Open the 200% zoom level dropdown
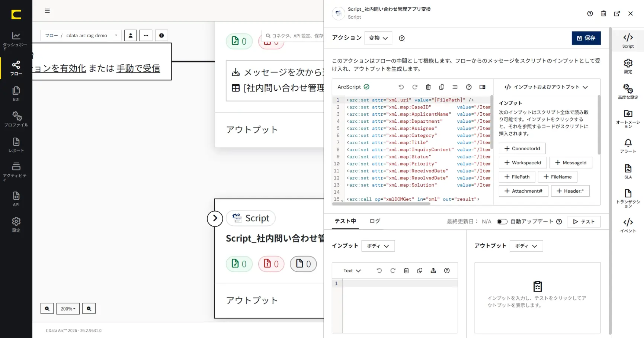644x338 pixels. (x=68, y=309)
